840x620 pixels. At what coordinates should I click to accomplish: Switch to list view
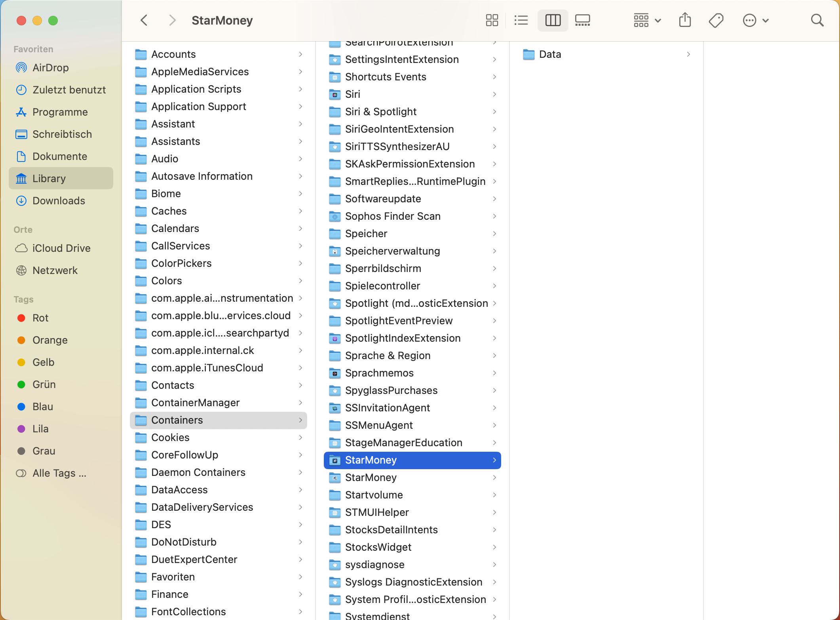(521, 20)
